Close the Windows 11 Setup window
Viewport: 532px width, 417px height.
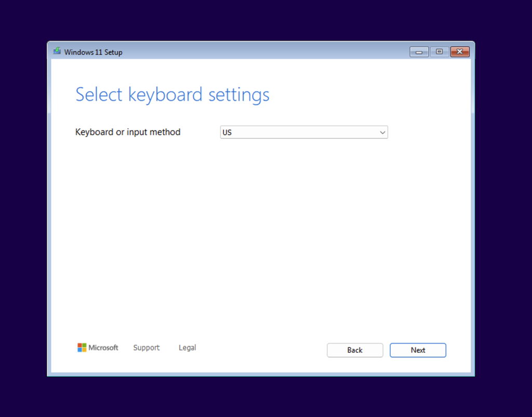pyautogui.click(x=460, y=52)
